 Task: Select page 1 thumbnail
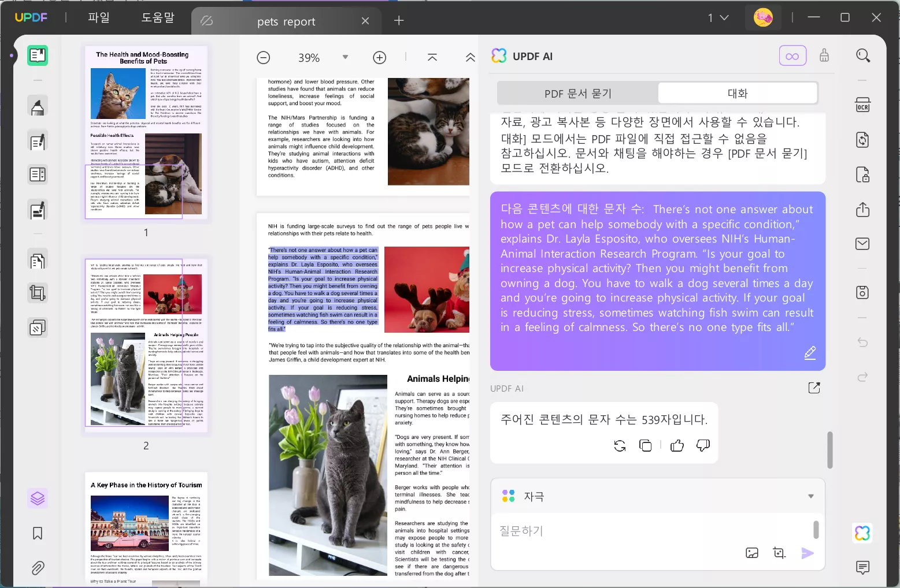[x=146, y=133]
